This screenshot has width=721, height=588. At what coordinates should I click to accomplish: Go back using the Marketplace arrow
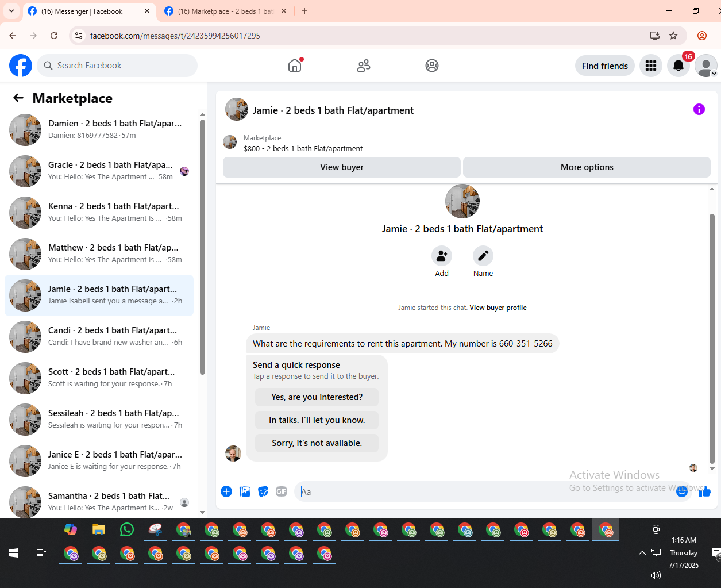tap(18, 98)
